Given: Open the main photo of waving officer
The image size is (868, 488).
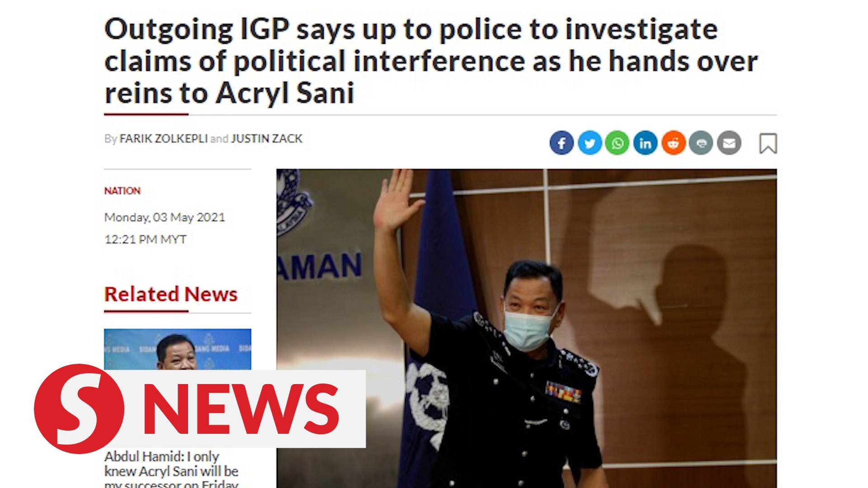Looking at the screenshot, I should (x=527, y=328).
